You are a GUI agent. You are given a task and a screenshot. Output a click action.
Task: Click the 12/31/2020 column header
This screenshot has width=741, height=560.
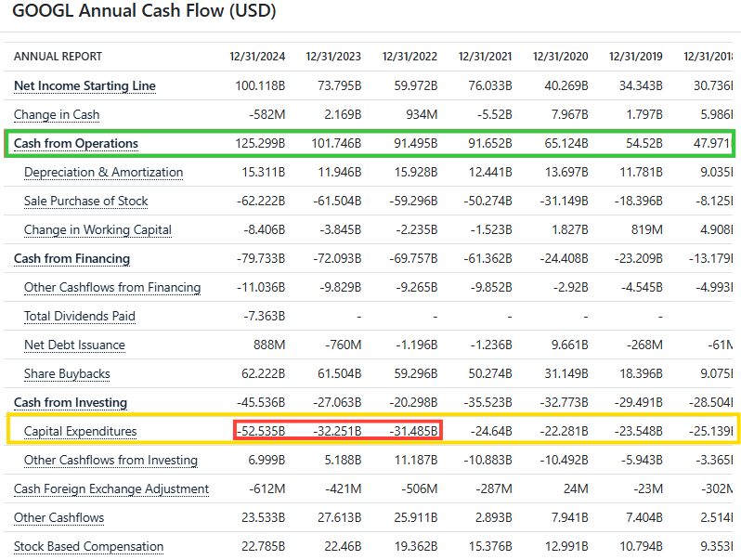pos(561,57)
